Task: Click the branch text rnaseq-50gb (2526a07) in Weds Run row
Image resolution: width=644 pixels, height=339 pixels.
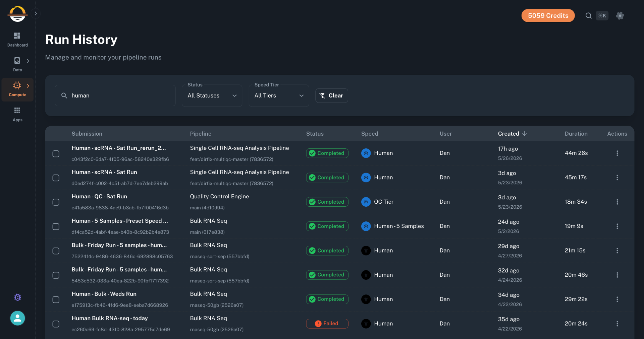Action: tap(217, 305)
